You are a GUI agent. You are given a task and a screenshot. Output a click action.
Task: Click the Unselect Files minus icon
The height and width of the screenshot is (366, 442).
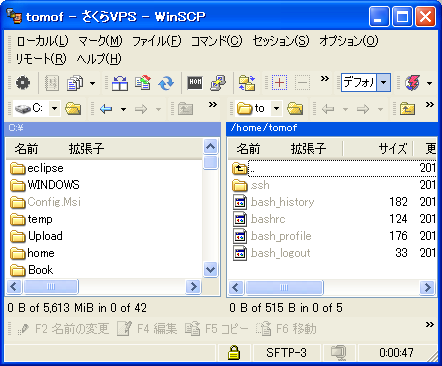[302, 83]
